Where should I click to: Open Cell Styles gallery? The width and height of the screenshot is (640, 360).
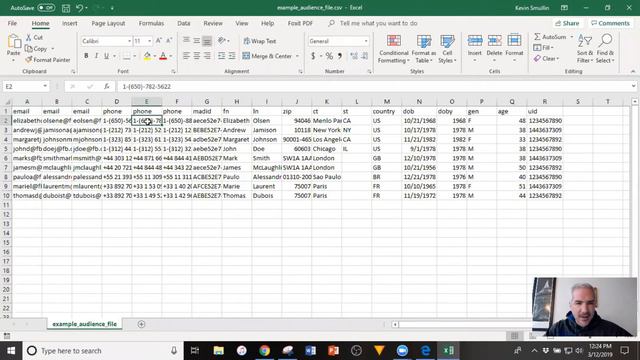[447, 49]
